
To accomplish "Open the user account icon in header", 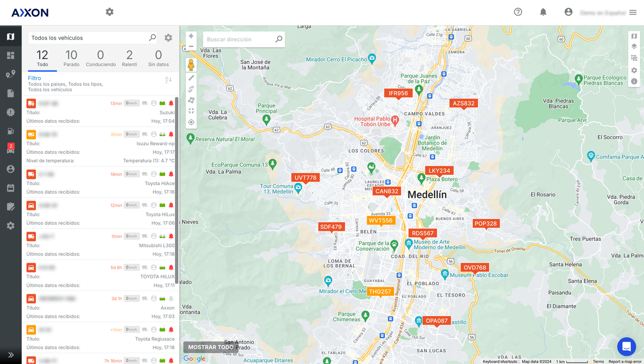I will (568, 12).
